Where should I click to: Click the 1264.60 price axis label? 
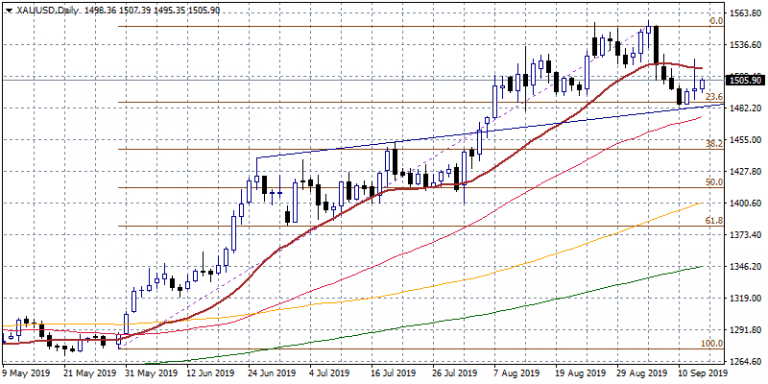(745, 362)
